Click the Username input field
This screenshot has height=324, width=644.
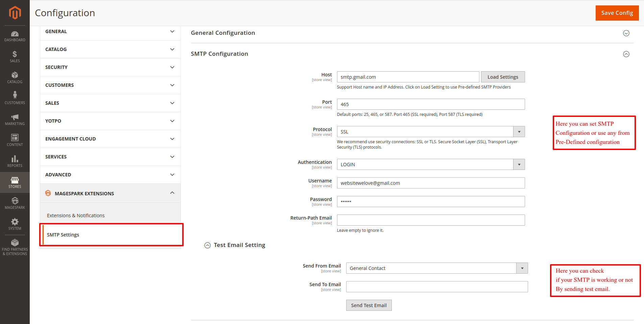[431, 183]
